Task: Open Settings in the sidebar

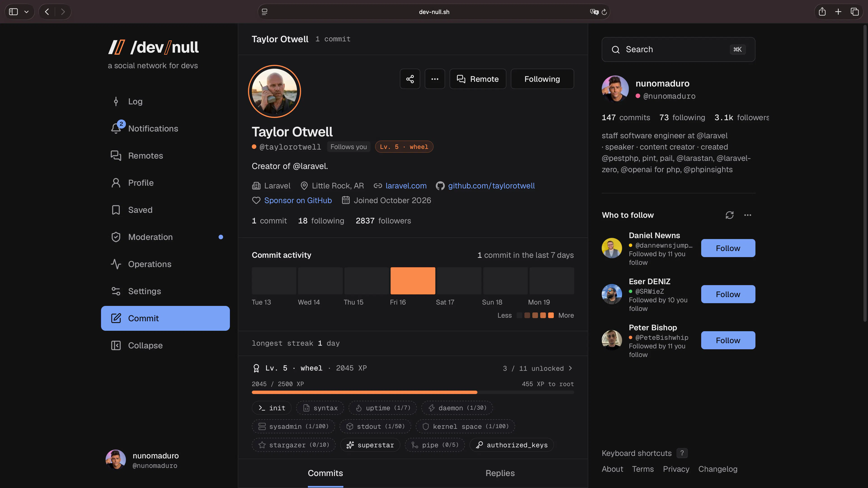Action: [165, 291]
